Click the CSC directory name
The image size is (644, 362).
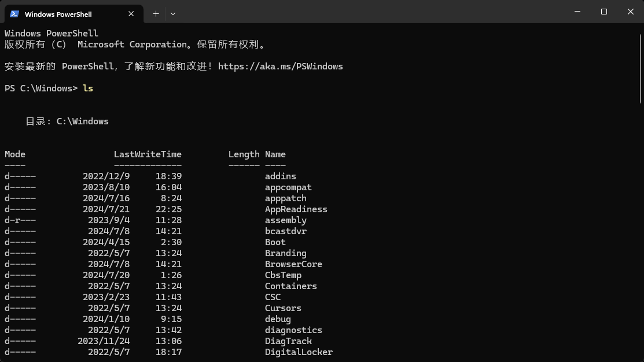click(x=273, y=297)
